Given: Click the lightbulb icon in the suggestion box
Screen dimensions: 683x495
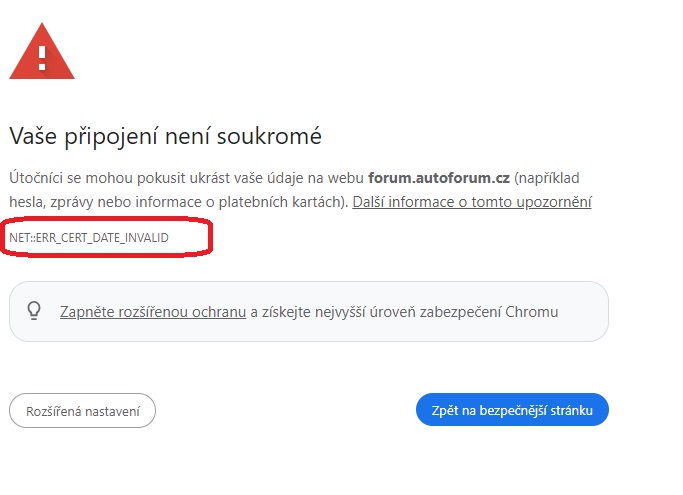Looking at the screenshot, I should point(34,311).
